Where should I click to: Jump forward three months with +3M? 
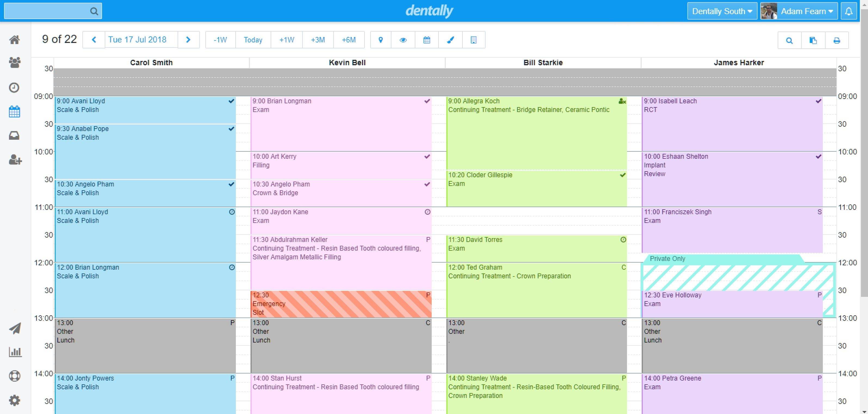click(x=318, y=40)
